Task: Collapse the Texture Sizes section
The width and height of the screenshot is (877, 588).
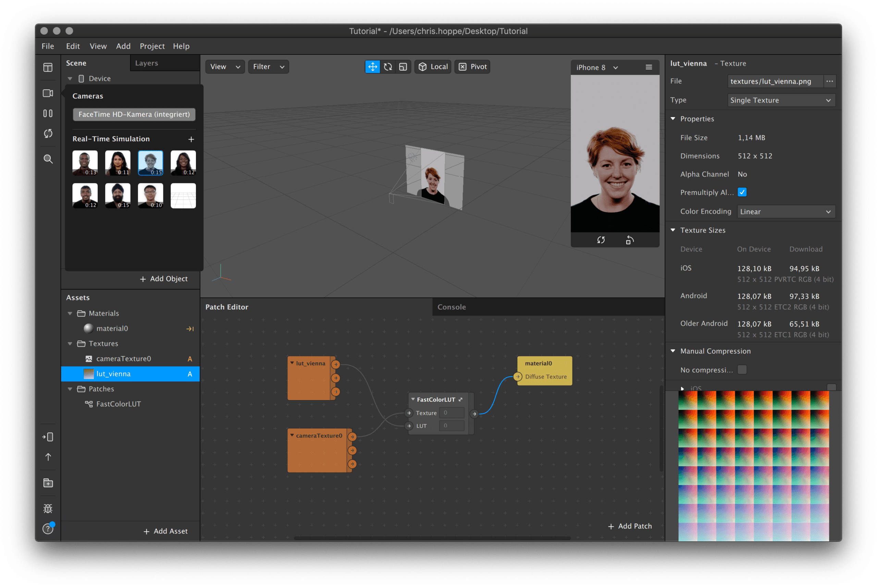Action: [x=673, y=230]
